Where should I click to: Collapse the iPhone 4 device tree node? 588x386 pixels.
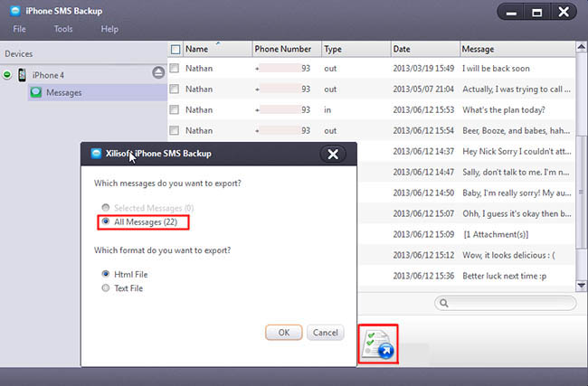click(x=7, y=74)
